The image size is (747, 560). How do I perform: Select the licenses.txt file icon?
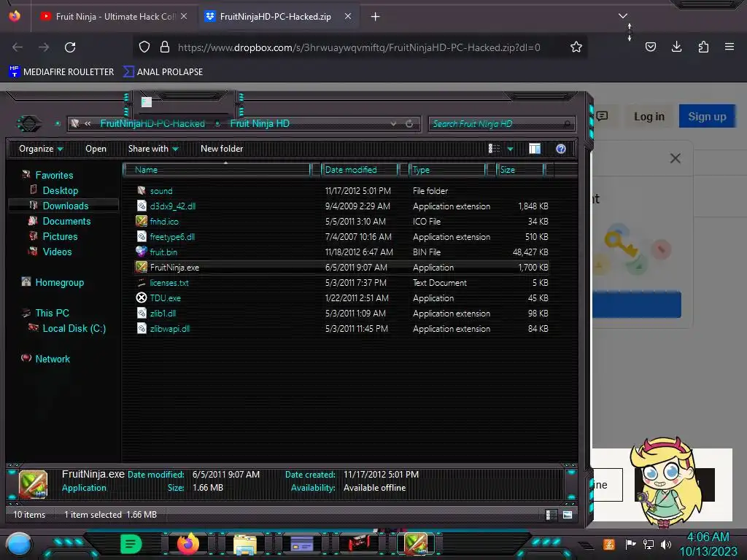[142, 282]
